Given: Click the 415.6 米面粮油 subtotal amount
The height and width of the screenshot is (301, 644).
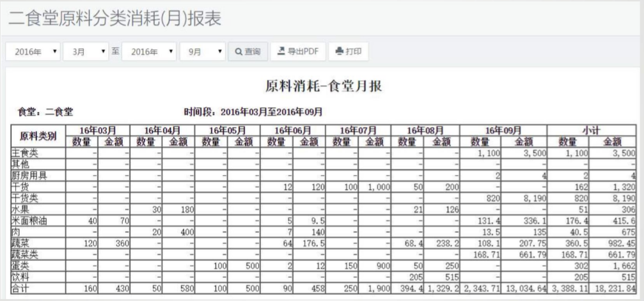Looking at the screenshot, I should (623, 221).
